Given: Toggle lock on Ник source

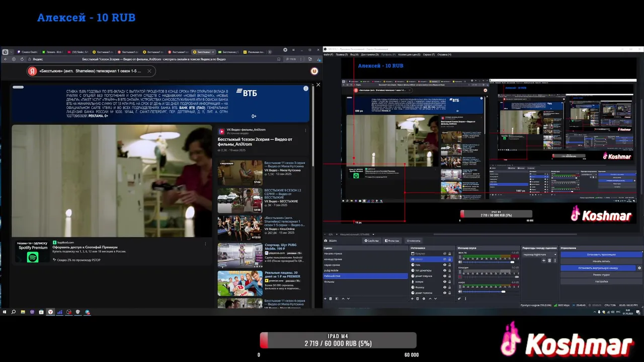Looking at the screenshot, I should (x=450, y=265).
